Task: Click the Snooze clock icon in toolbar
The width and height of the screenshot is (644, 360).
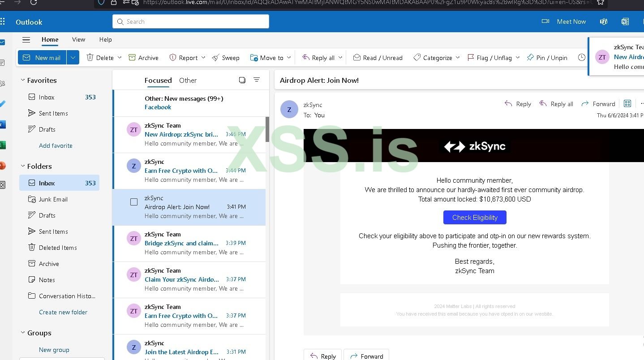Action: (582, 57)
